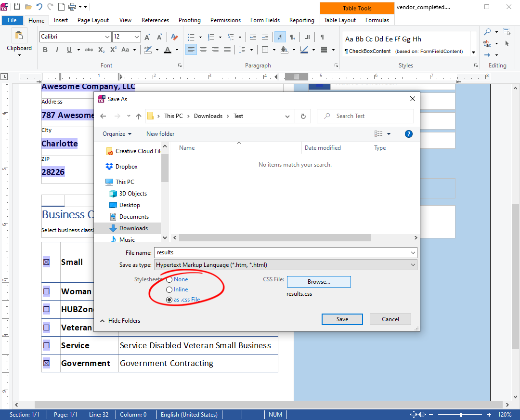This screenshot has width=520, height=420.
Task: Choose the None stylesheet option
Action: [169, 279]
